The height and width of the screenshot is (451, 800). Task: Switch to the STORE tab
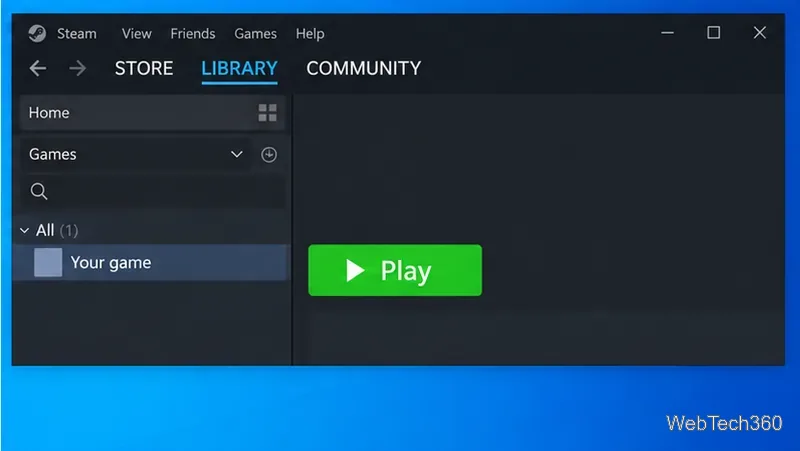[x=144, y=68]
